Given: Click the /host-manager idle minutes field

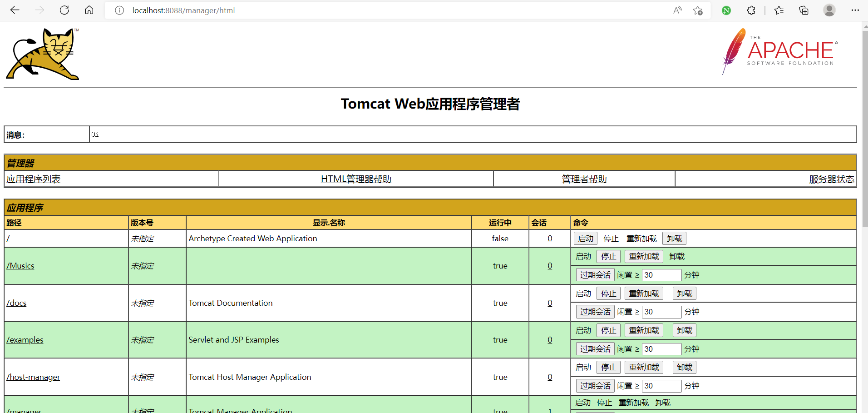Looking at the screenshot, I should click(661, 386).
